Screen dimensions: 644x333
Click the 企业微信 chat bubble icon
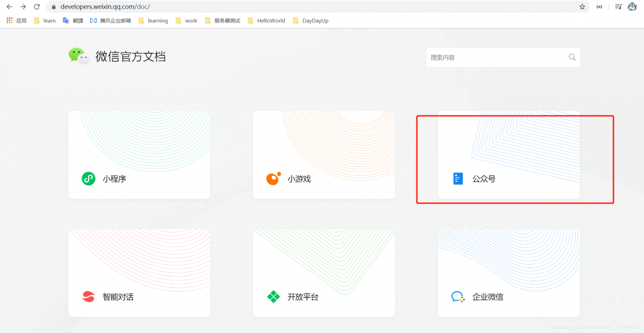click(x=457, y=296)
